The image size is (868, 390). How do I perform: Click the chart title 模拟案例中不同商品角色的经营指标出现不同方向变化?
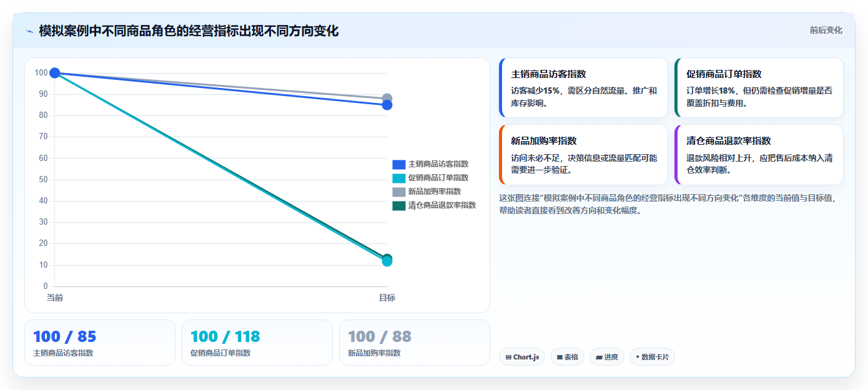(x=189, y=31)
